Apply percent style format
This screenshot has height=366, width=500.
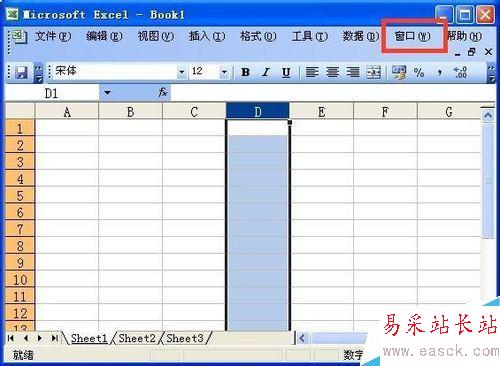pos(419,72)
